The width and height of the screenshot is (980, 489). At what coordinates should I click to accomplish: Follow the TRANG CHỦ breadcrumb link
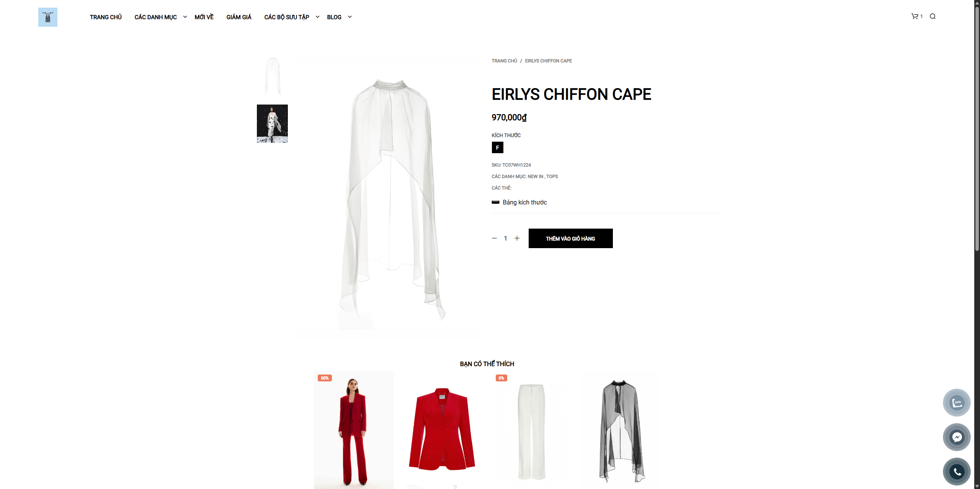pyautogui.click(x=504, y=61)
